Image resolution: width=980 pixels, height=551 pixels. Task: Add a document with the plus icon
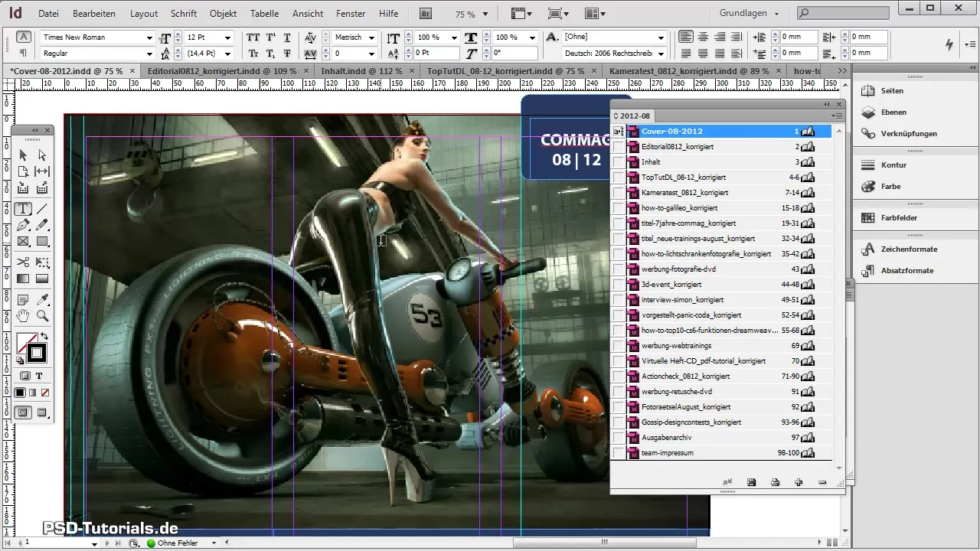pos(799,482)
